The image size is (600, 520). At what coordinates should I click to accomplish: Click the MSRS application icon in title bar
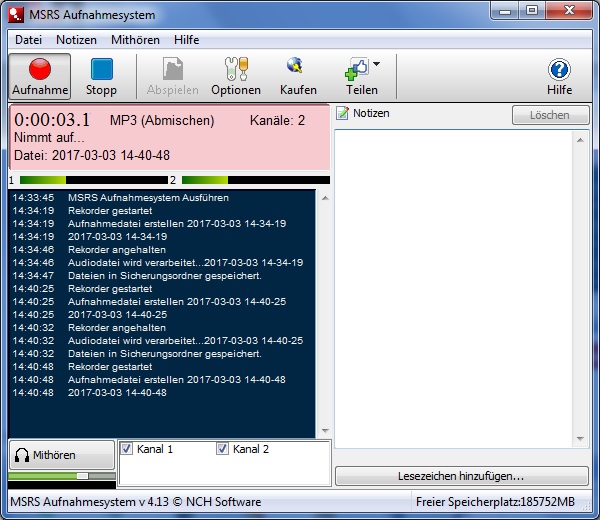(16, 15)
